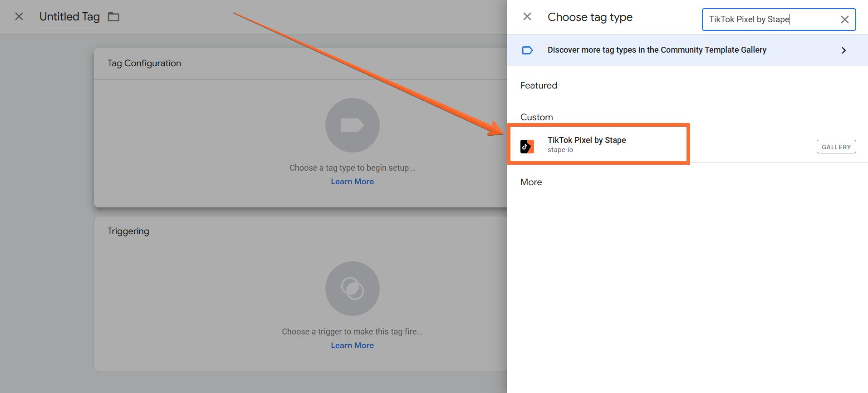Close the Choose tag type panel
Image resolution: width=868 pixels, height=393 pixels.
pyautogui.click(x=527, y=17)
